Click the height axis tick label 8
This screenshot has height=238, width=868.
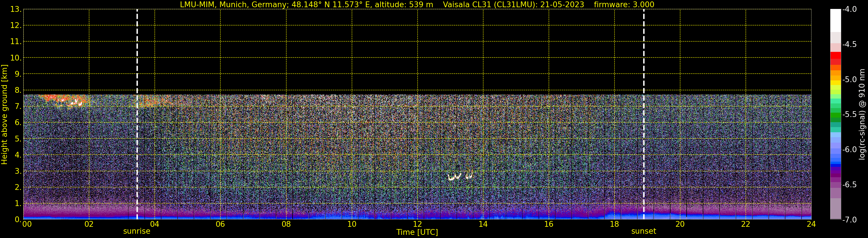point(18,90)
